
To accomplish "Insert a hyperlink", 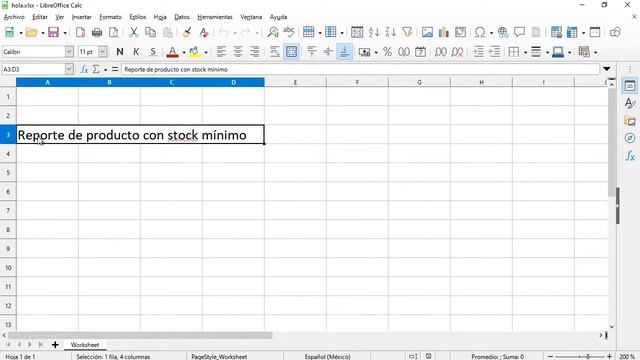I will point(503,32).
